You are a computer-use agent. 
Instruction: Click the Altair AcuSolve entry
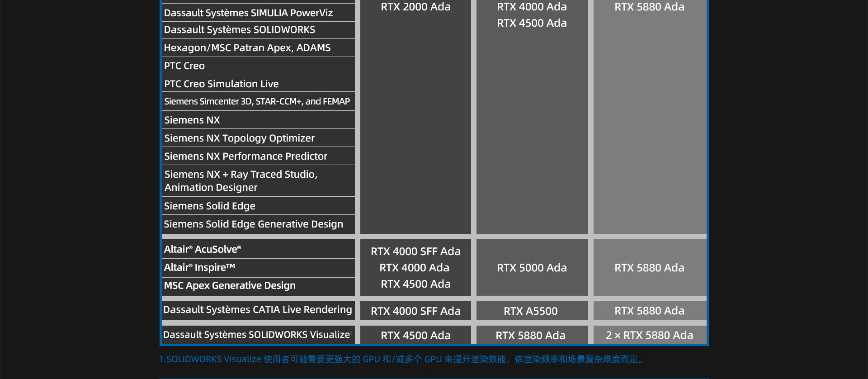tap(202, 250)
